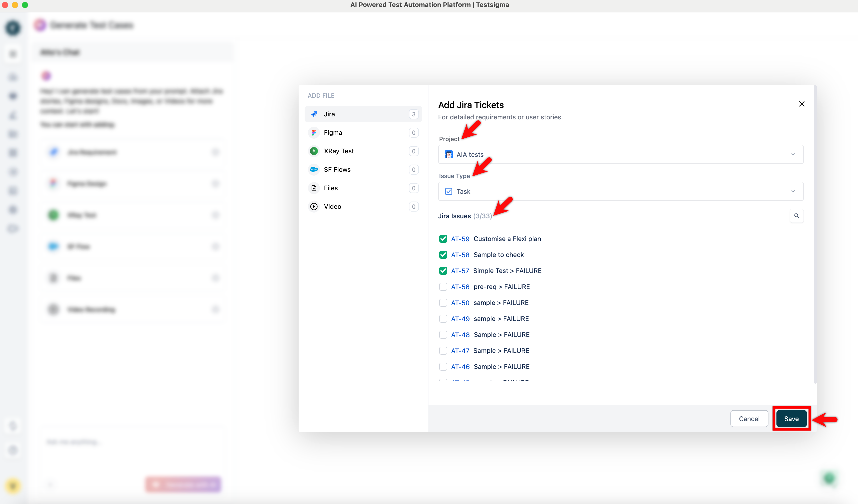Check the AT-56 pre-req FAILURE checkbox

(x=443, y=287)
